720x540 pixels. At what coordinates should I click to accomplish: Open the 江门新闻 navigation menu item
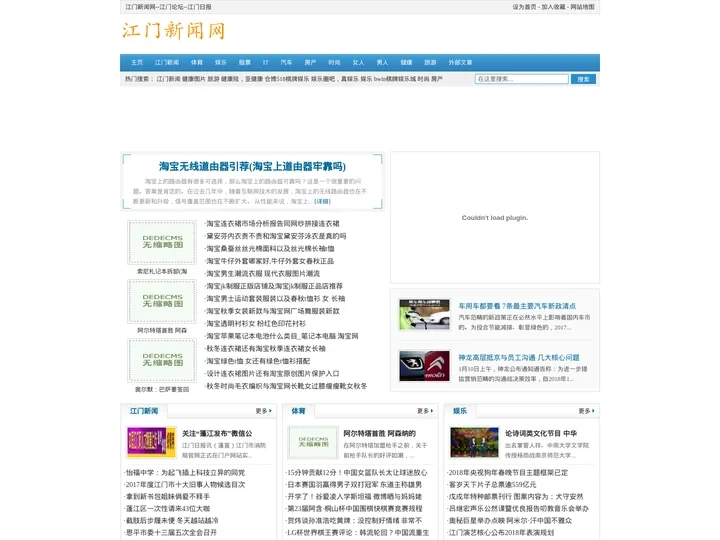tap(167, 62)
